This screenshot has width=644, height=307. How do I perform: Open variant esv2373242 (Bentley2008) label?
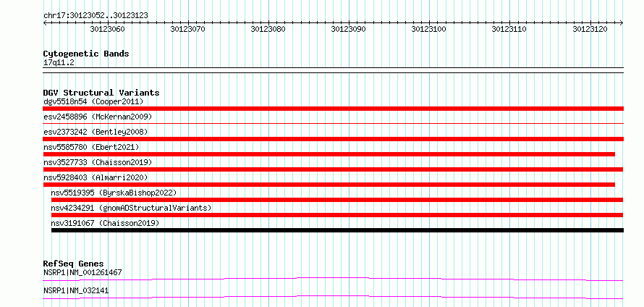coord(96,132)
